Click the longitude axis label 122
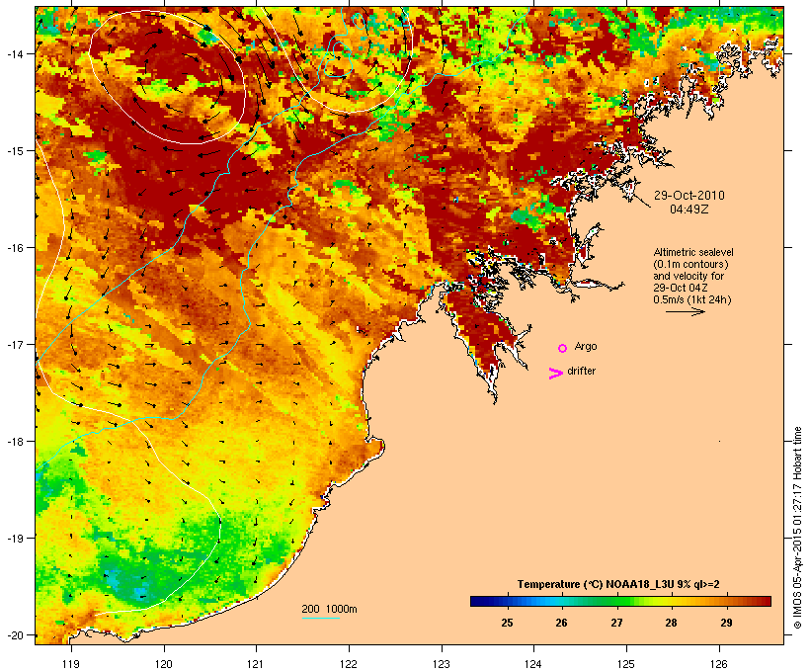 pyautogui.click(x=349, y=664)
